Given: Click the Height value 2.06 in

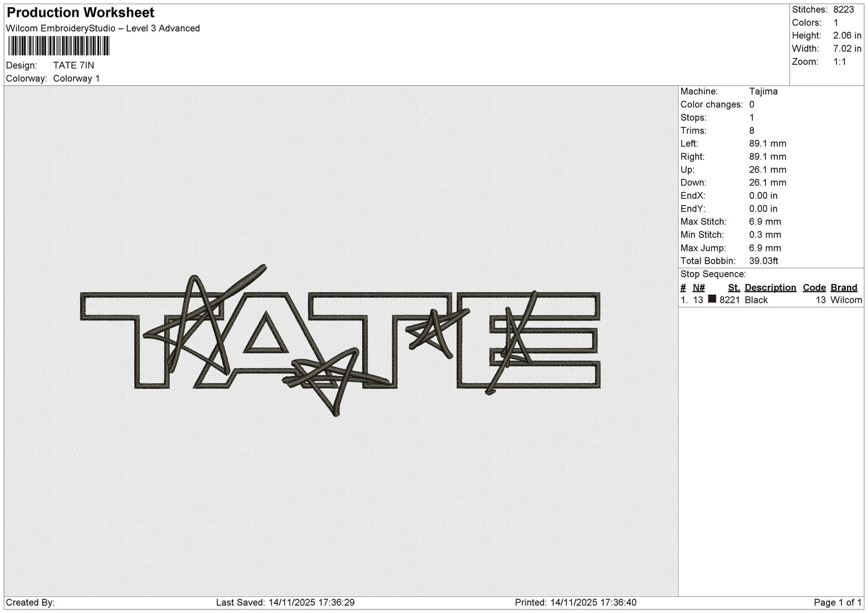Looking at the screenshot, I should click(x=847, y=36).
